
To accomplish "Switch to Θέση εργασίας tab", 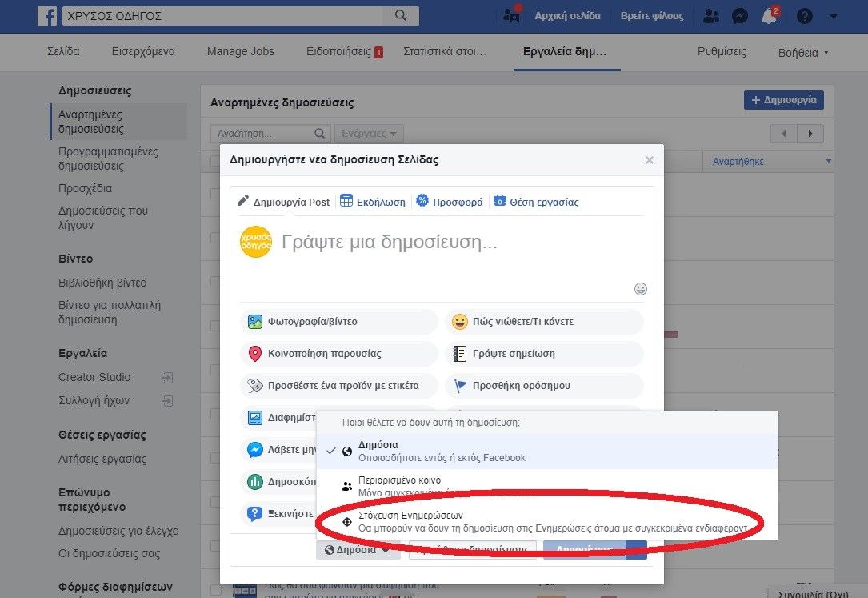I will 536,202.
